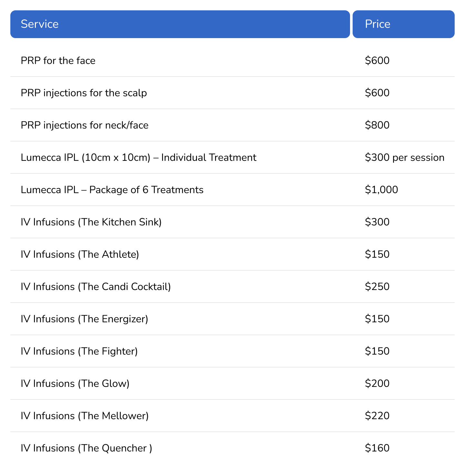Select IV Infusions (The Quencher)

(x=232, y=448)
